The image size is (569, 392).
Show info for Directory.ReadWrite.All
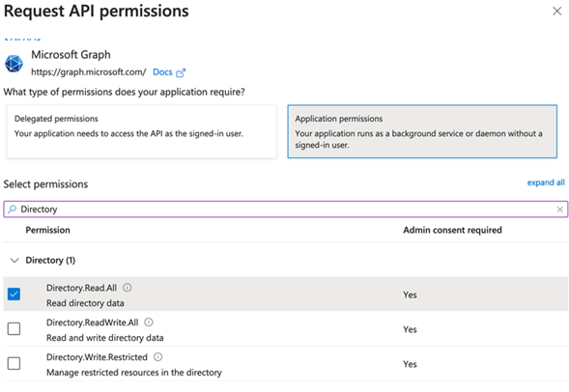(x=149, y=322)
